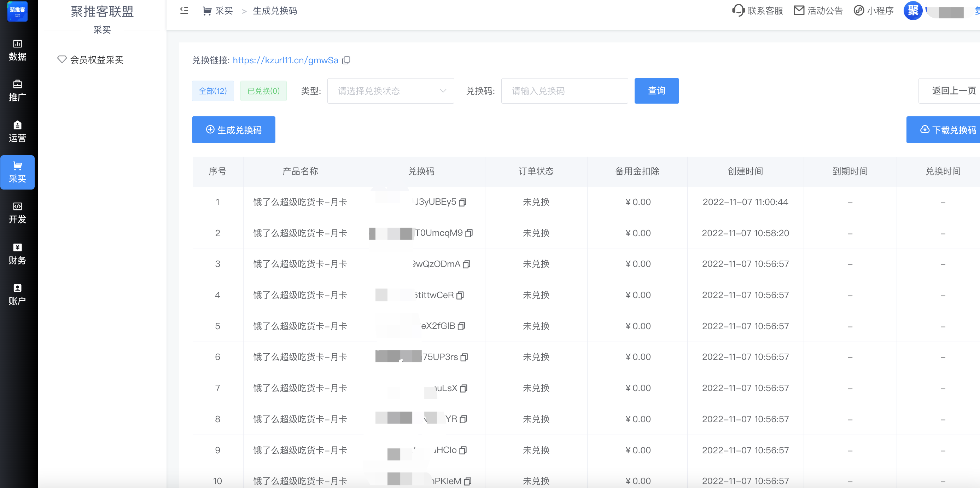Copy redemption code ending eX2fGIB

point(461,326)
